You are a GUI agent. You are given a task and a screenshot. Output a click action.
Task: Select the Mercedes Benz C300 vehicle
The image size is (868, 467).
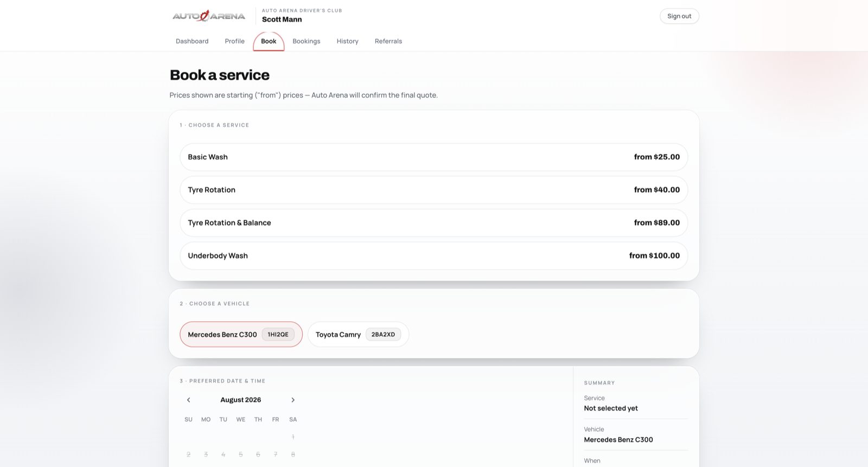(x=241, y=334)
